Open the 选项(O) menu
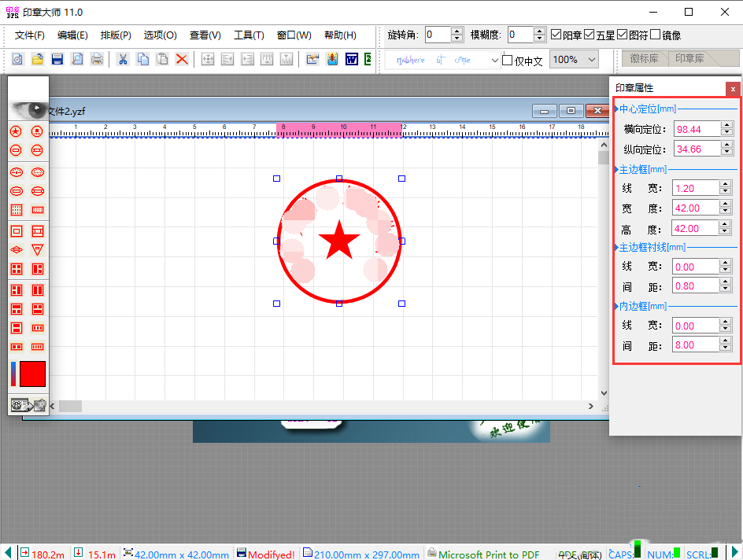 click(160, 35)
